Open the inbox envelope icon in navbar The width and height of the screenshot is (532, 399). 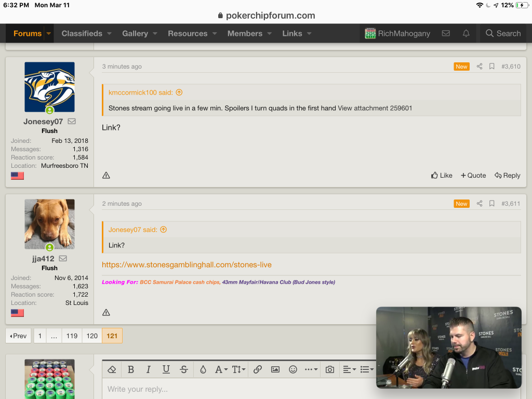coord(446,33)
